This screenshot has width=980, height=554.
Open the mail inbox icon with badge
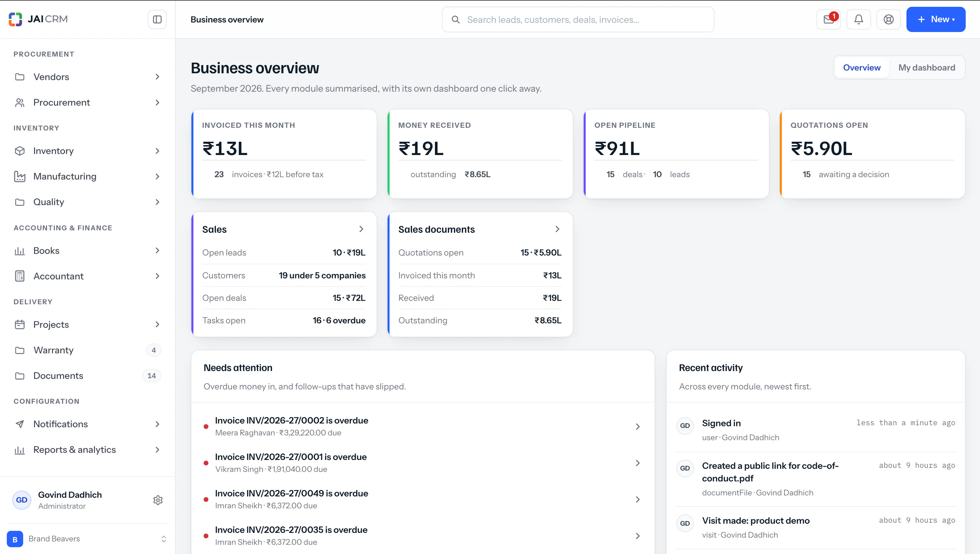point(828,19)
